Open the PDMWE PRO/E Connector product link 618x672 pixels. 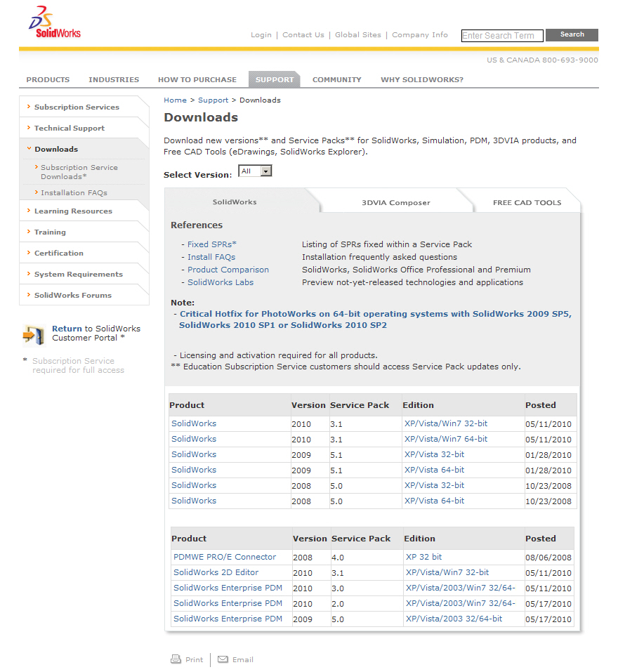(225, 557)
